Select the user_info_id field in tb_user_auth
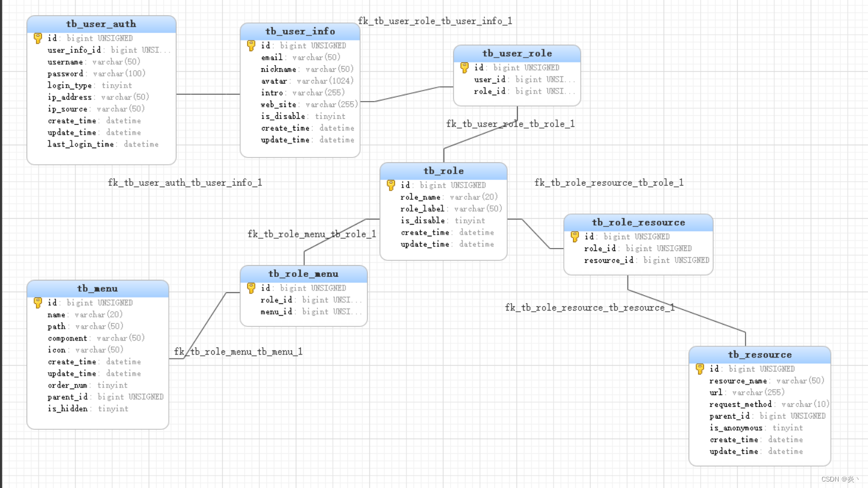 (x=109, y=50)
